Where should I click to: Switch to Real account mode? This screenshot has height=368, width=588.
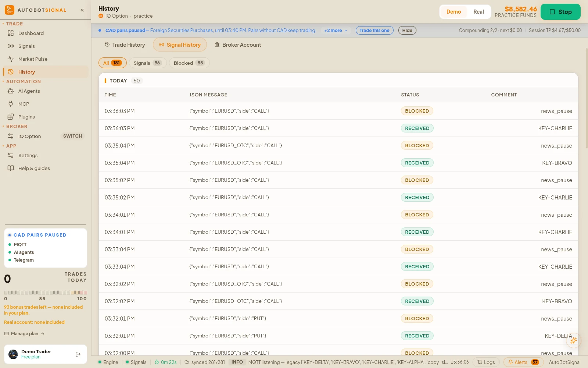tap(478, 12)
